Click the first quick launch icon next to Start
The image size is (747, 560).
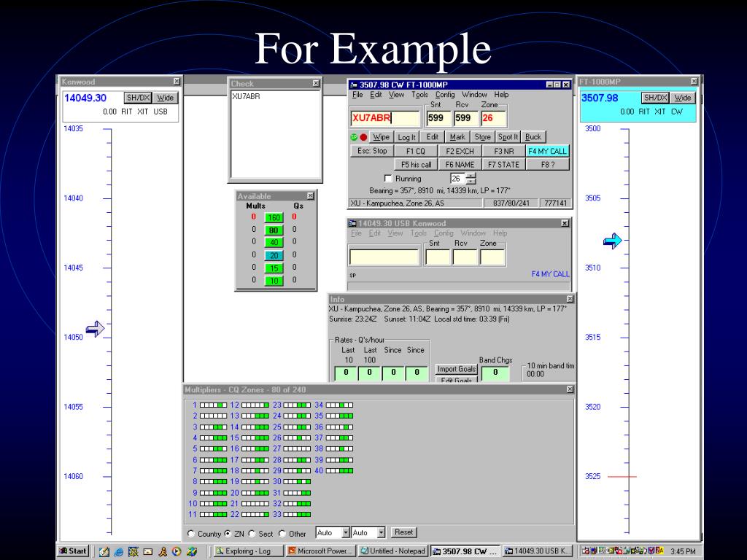point(104,551)
